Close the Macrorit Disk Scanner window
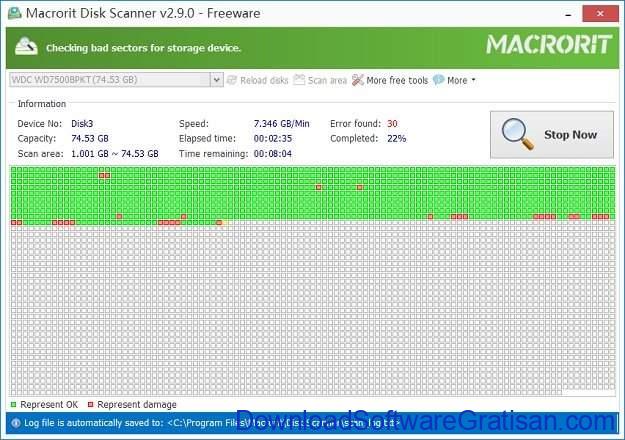This screenshot has width=625, height=440. (600, 14)
